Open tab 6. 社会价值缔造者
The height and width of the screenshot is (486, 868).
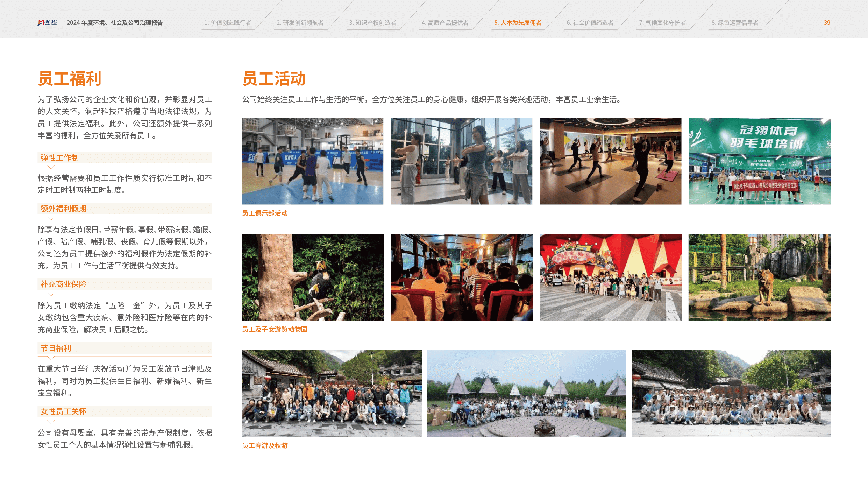tap(590, 23)
